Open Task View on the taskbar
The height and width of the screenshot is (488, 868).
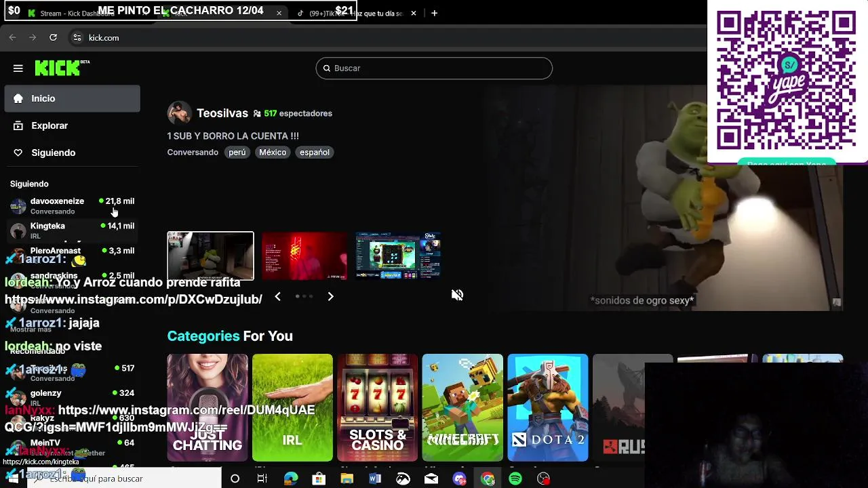(262, 479)
